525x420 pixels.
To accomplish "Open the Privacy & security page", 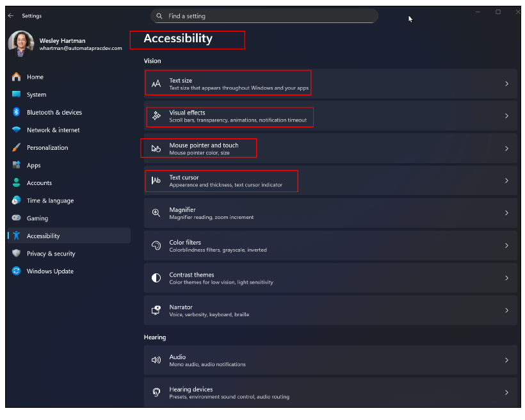I will pos(51,254).
